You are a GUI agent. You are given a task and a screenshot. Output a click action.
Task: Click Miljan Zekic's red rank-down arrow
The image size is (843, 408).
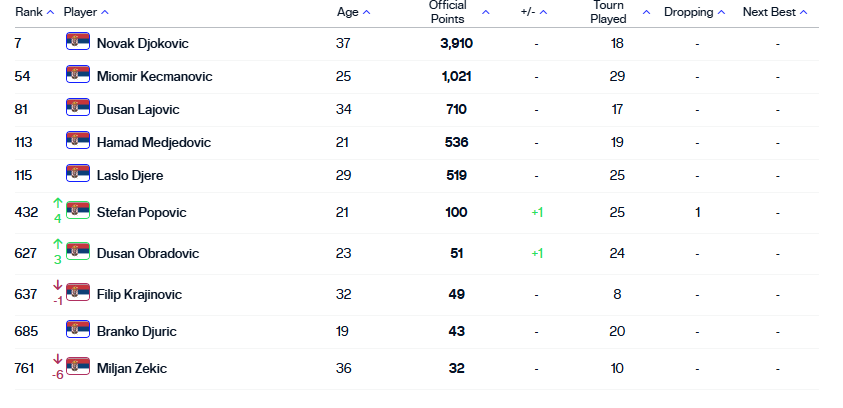click(x=57, y=360)
